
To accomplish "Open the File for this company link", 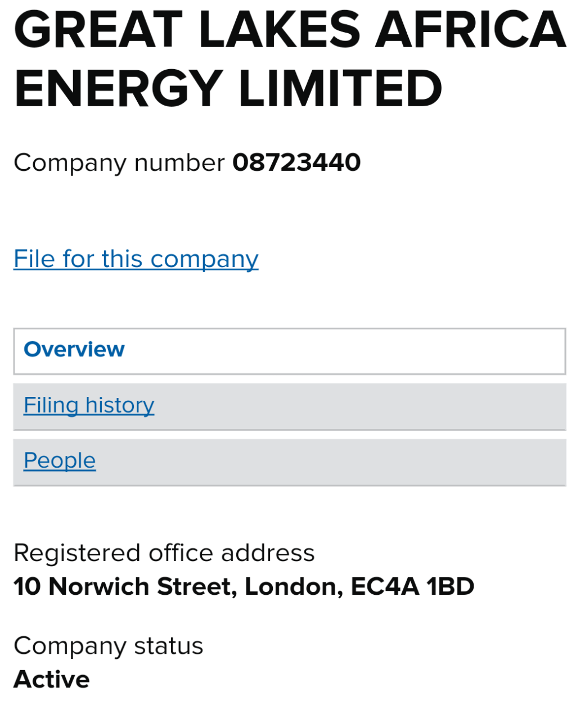I will click(x=136, y=259).
